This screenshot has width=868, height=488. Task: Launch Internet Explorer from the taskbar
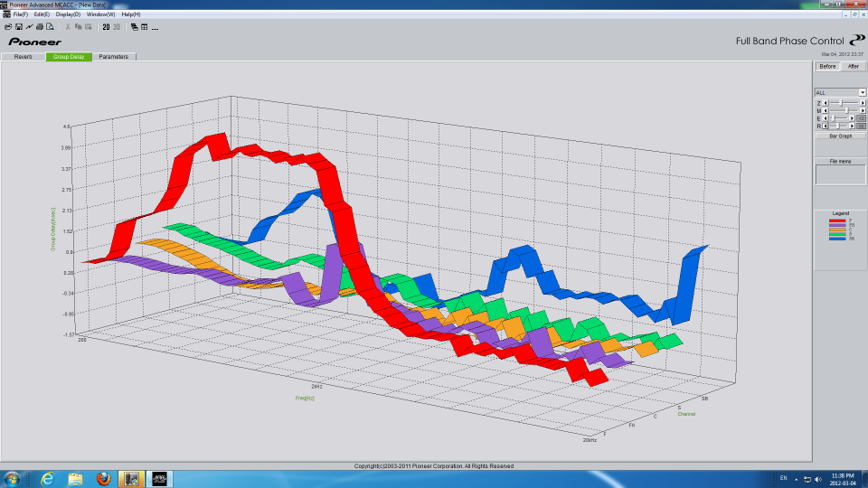click(47, 479)
